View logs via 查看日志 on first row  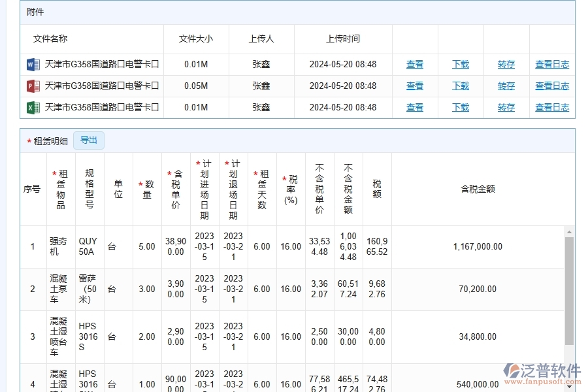point(551,65)
